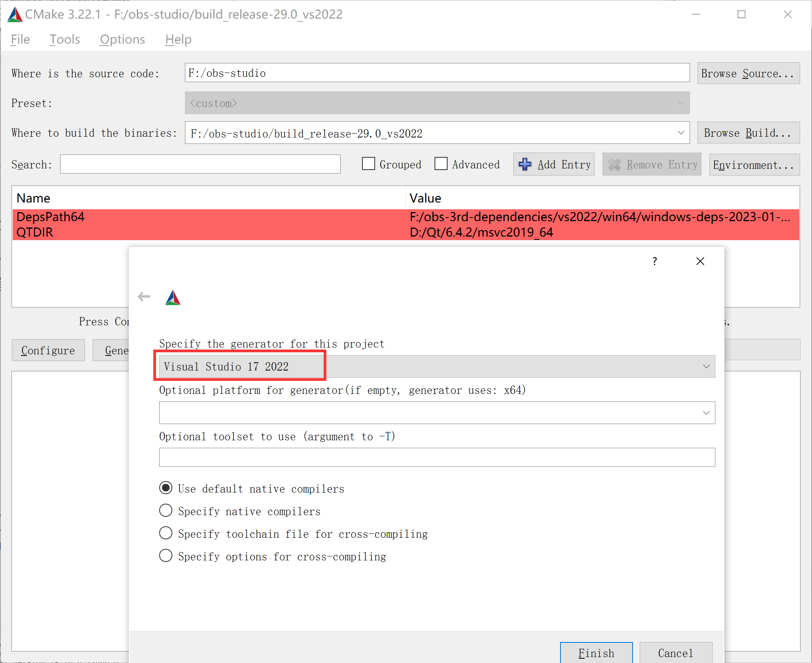
Task: Select Specify native compilers option
Action: tap(166, 510)
